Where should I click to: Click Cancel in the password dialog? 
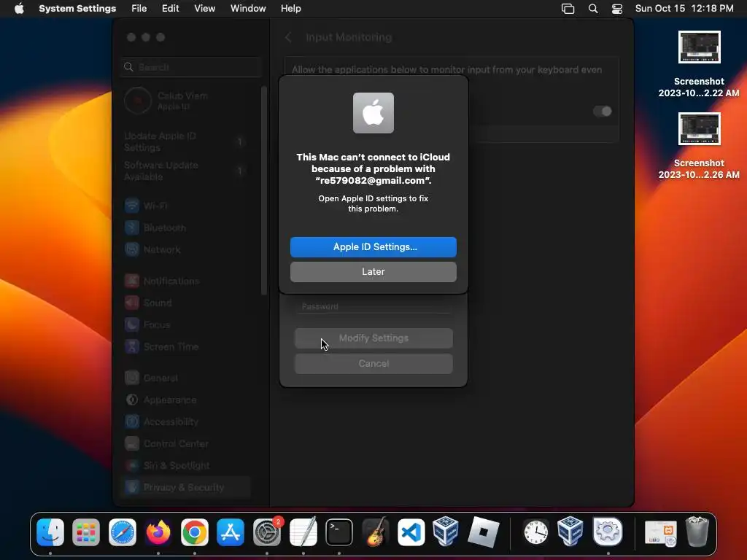pos(373,364)
